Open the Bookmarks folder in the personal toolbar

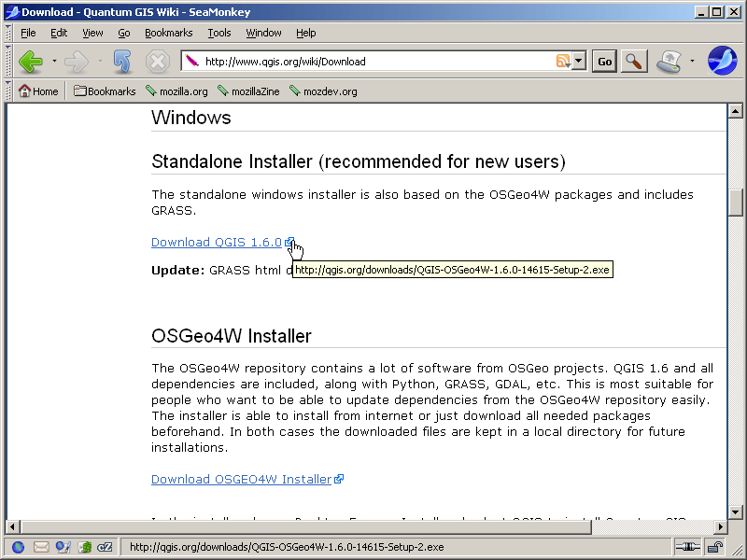pyautogui.click(x=105, y=91)
